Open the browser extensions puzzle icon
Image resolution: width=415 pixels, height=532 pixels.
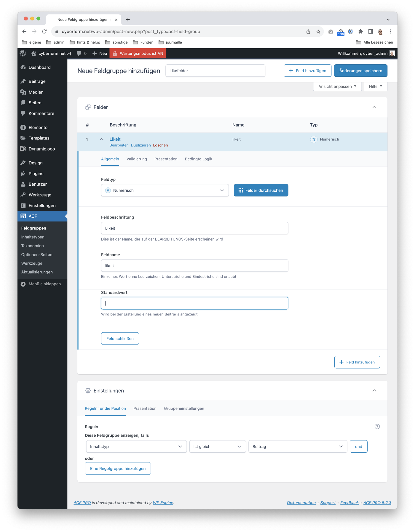point(360,31)
